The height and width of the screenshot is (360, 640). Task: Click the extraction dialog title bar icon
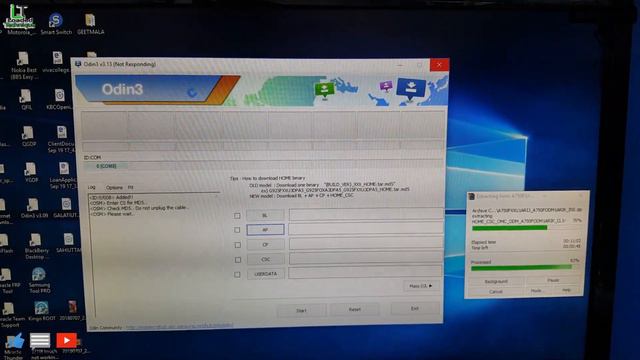pos(472,196)
